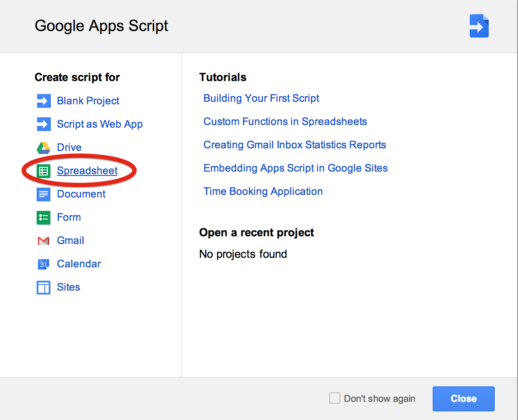Open Building Your First Script tutorial
518x420 pixels.
[261, 98]
